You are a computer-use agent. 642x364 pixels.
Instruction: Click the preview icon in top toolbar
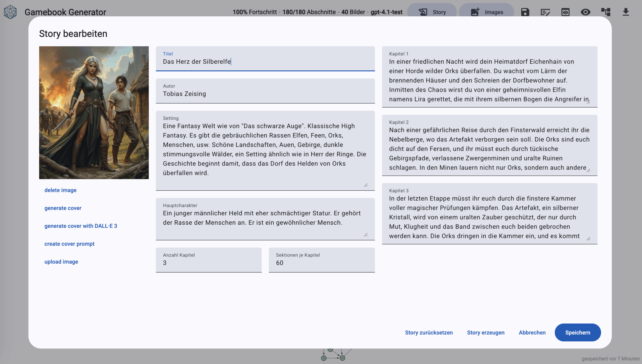coord(565,12)
